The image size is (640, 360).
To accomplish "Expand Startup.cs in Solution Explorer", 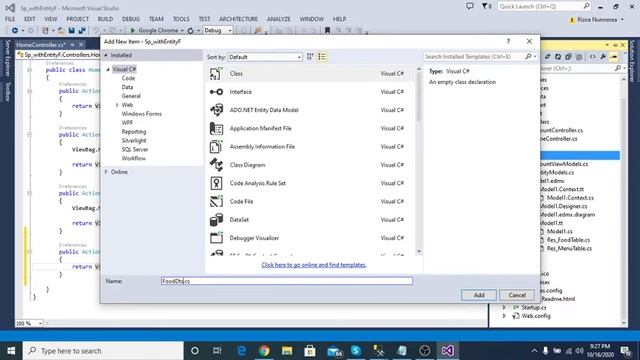I will click(504, 307).
